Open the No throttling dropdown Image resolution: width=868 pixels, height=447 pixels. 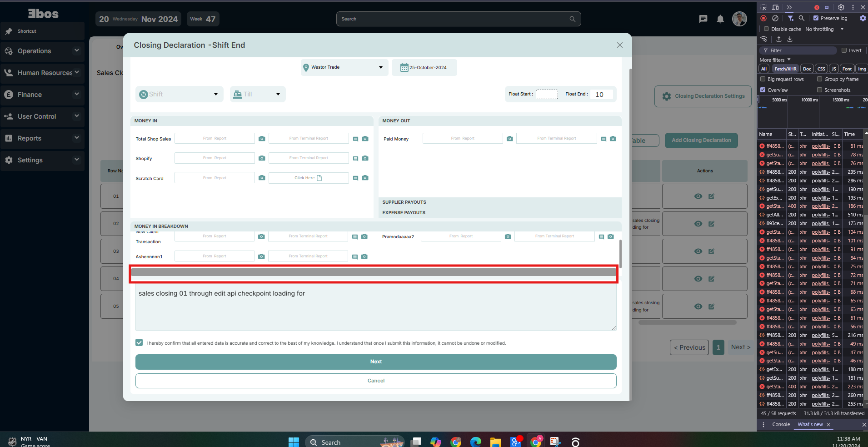(x=824, y=29)
